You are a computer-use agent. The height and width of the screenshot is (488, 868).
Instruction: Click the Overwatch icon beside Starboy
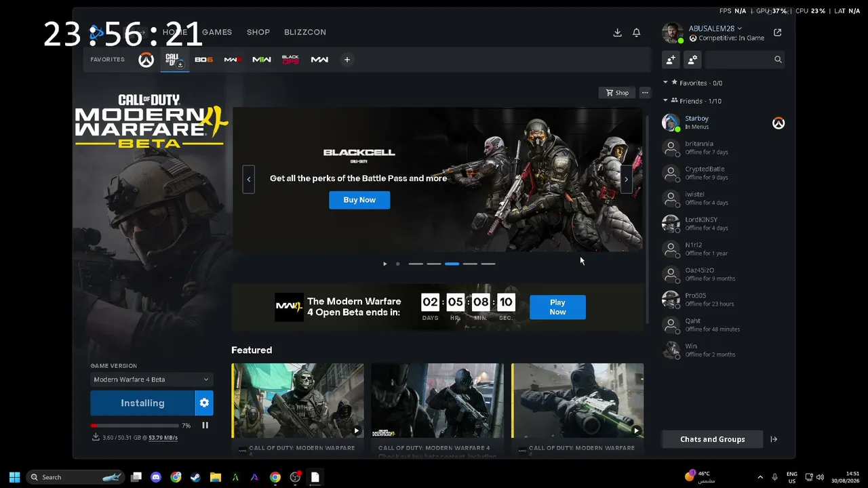778,123
